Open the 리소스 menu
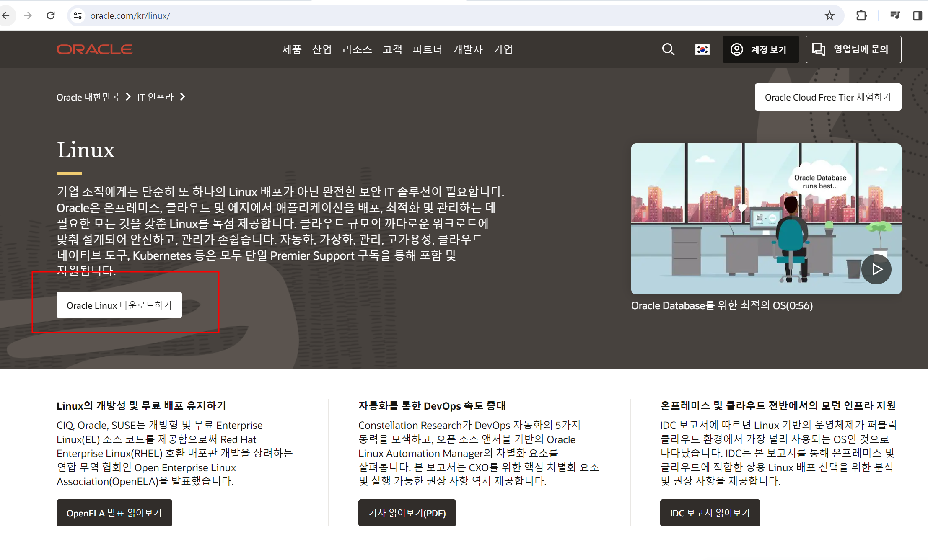This screenshot has width=928, height=560. pyautogui.click(x=357, y=49)
